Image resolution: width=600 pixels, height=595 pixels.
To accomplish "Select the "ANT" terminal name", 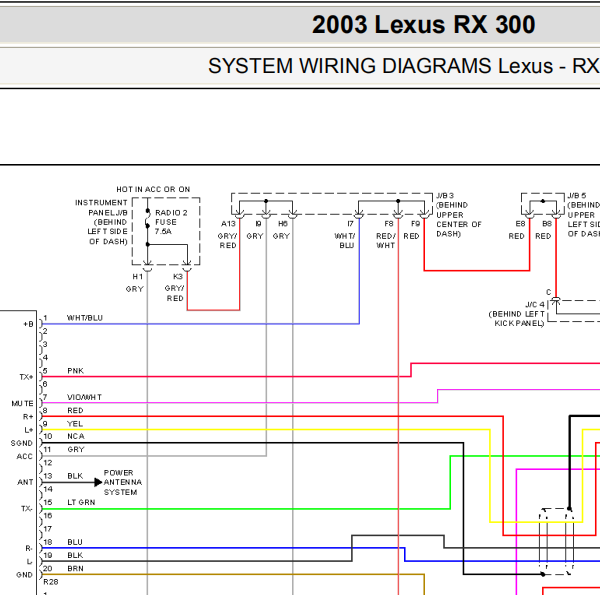I will point(25,483).
